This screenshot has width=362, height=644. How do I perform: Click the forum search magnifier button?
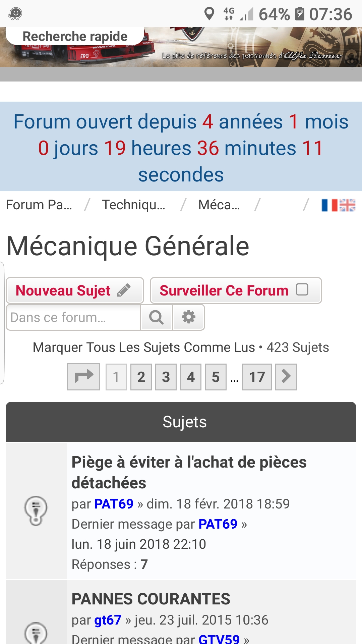click(156, 317)
